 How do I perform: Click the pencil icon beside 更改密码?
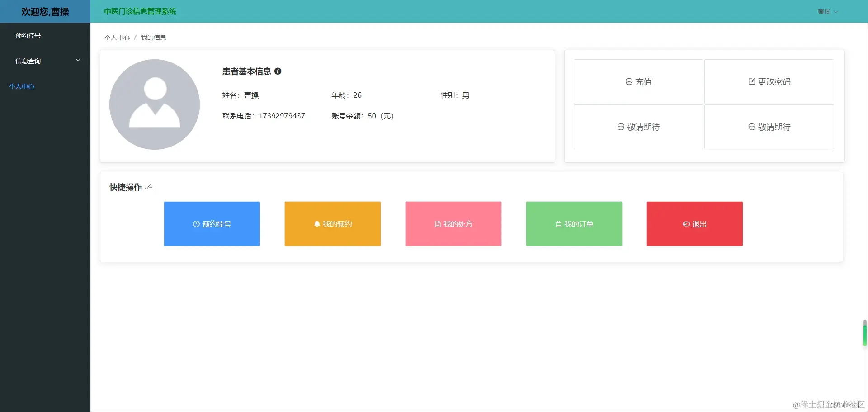(x=751, y=81)
